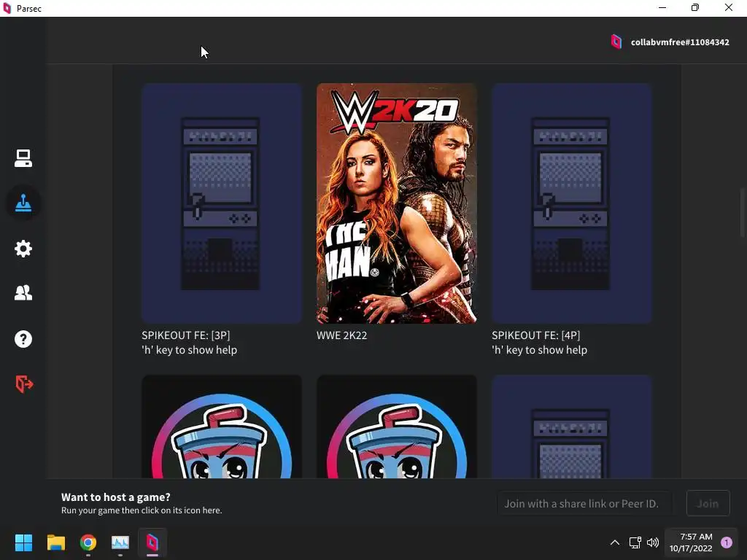
Task: Click the red Log out icon
Action: point(24,384)
